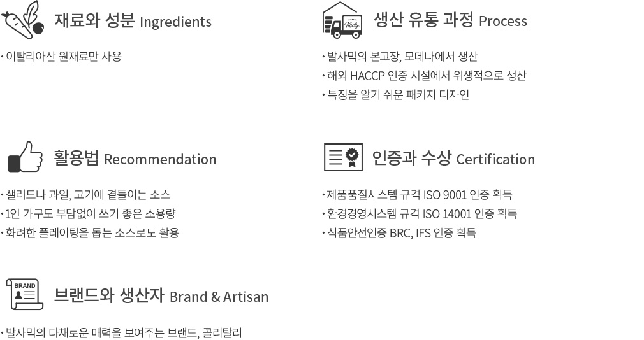This screenshot has width=644, height=340.
Task: Click the BRAND scroll Brand & Artisan icon
Action: tap(25, 294)
